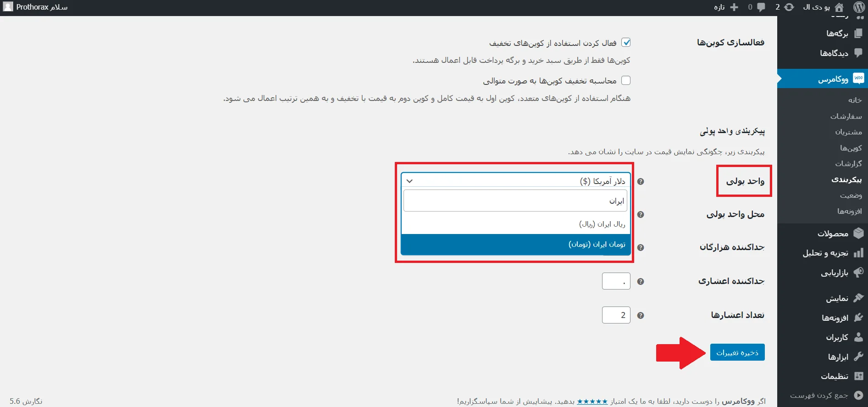This screenshot has width=868, height=407.
Task: Click the collapse menu arrow icon
Action: pos(858,395)
